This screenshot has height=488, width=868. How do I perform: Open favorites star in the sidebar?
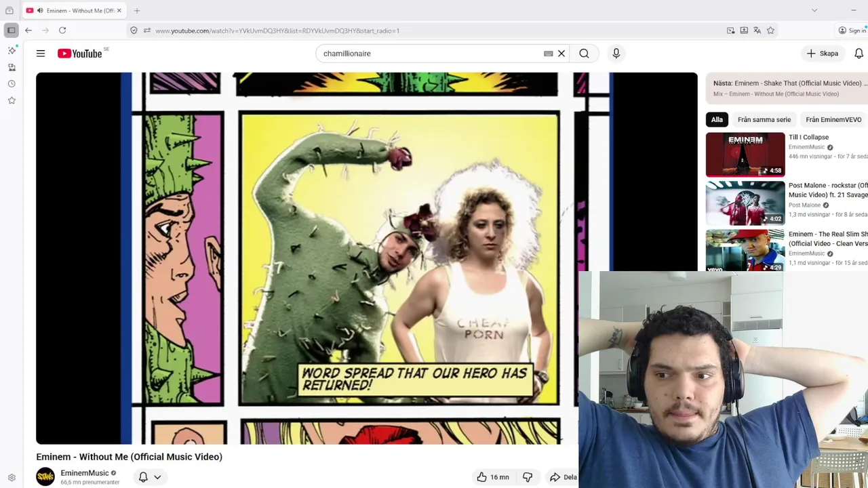12,100
